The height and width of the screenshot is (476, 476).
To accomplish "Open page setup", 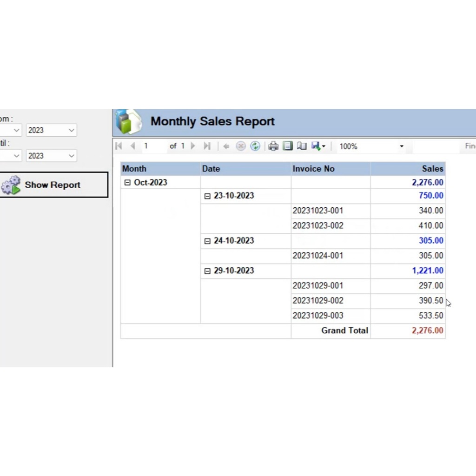I will click(x=302, y=146).
